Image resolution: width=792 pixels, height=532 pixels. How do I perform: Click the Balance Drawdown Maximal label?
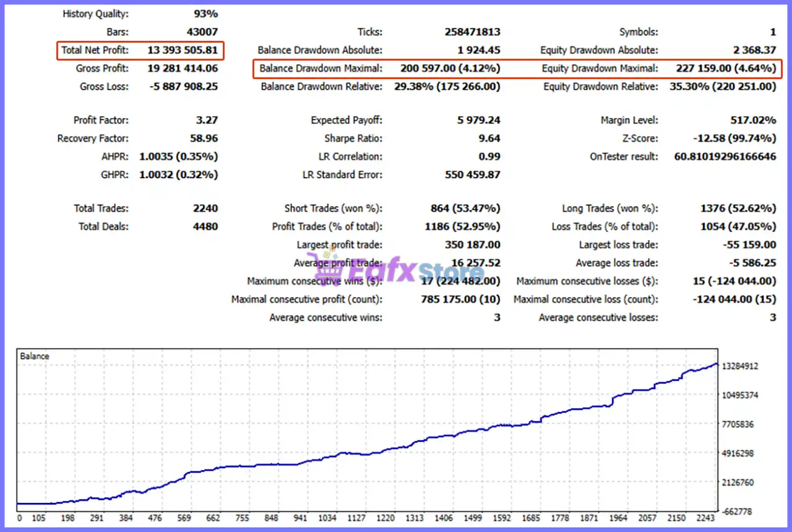321,68
